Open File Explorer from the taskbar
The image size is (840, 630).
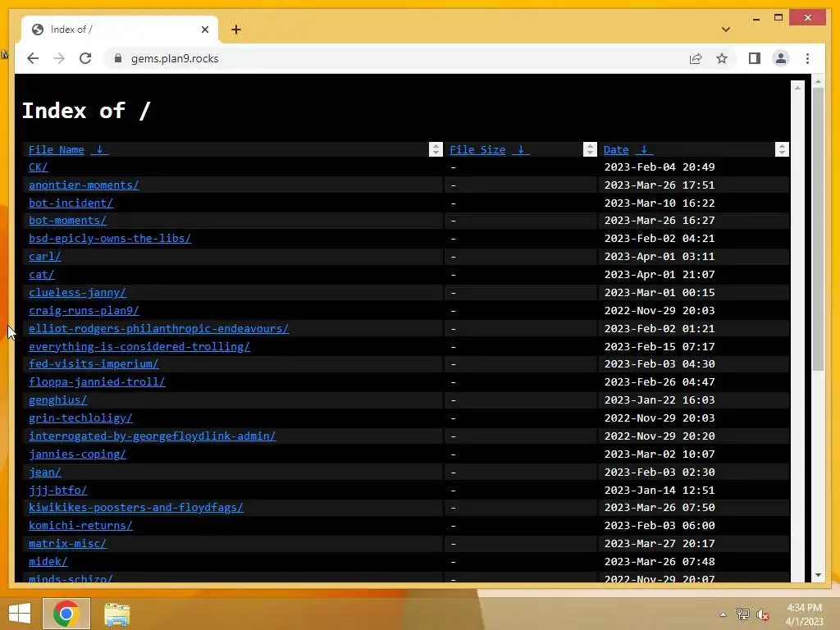[116, 614]
